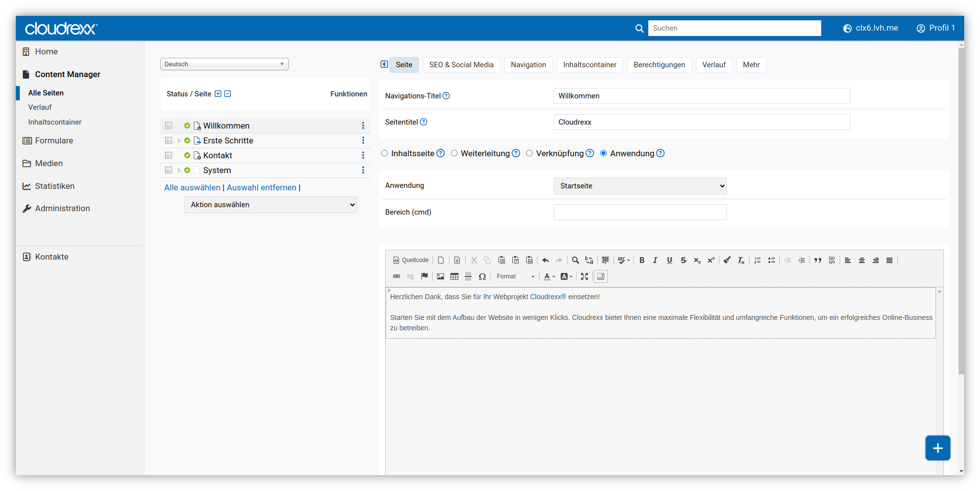This screenshot has width=980, height=491.
Task: Switch to Navigation tab
Action: point(529,65)
